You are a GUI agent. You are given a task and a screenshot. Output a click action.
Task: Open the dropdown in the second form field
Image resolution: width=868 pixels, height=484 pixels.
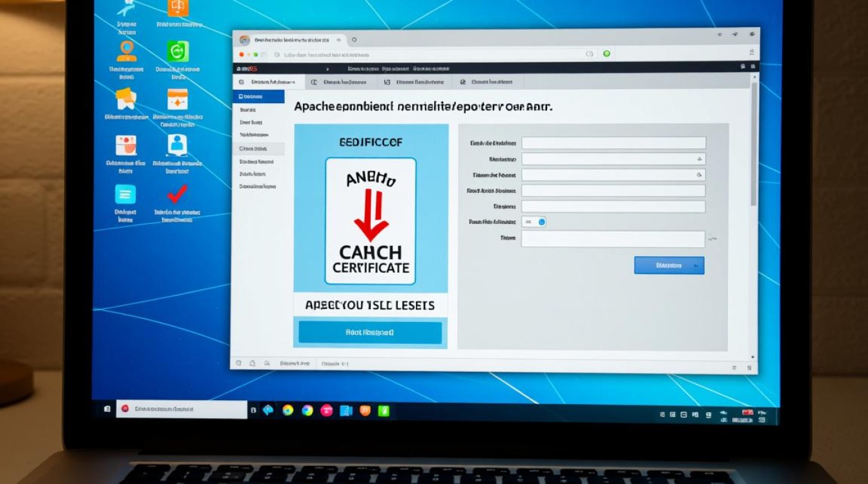tap(699, 158)
